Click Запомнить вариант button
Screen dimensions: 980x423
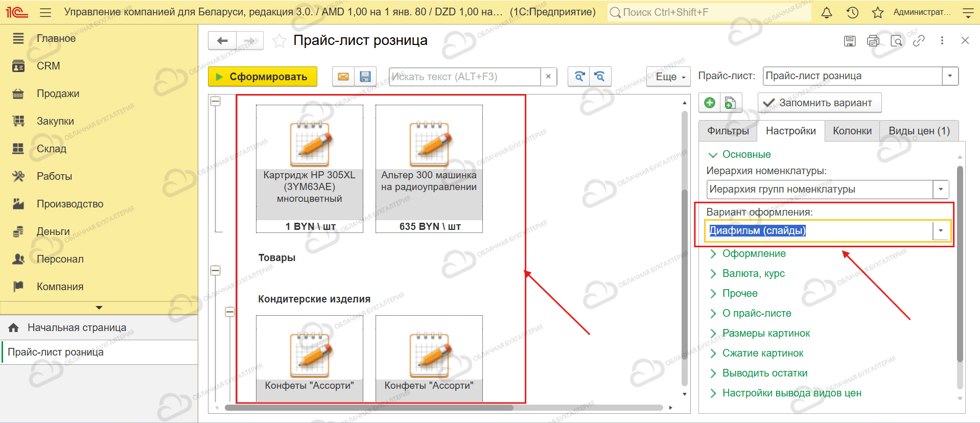(820, 103)
